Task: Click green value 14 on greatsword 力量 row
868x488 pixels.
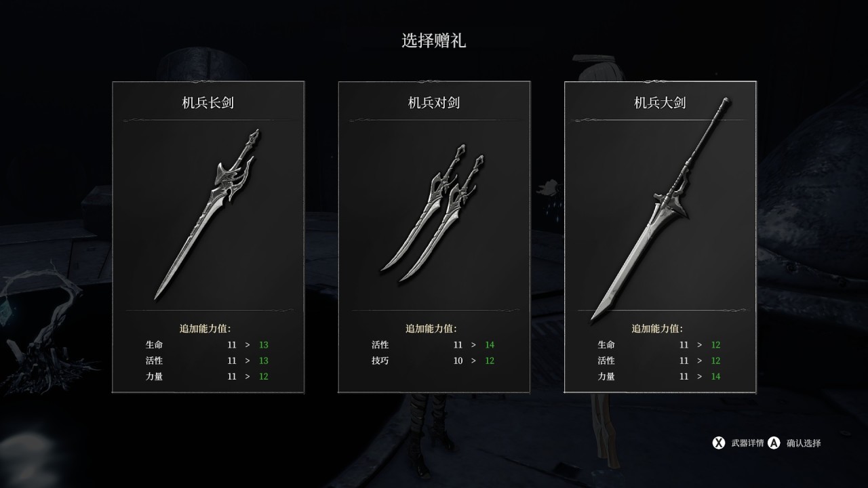Action: [715, 376]
